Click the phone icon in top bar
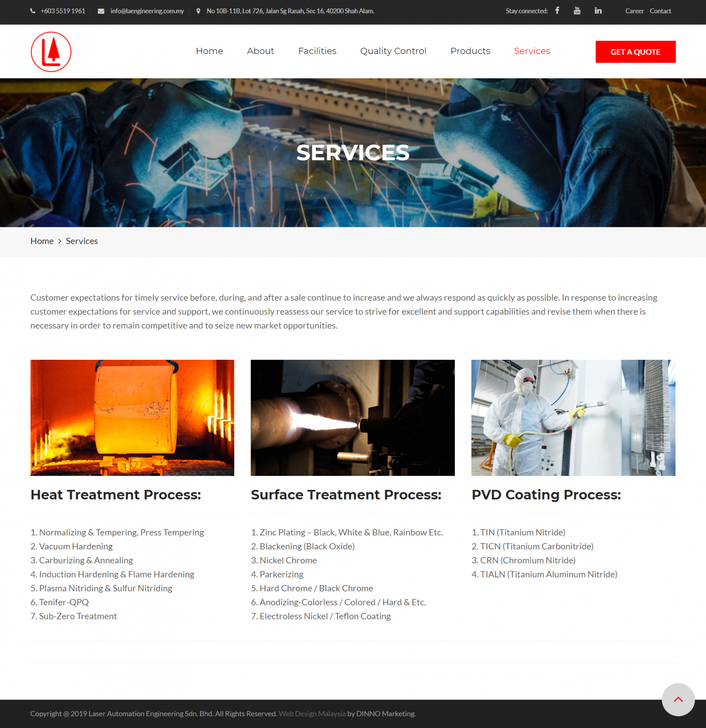The width and height of the screenshot is (706, 728). (x=33, y=11)
